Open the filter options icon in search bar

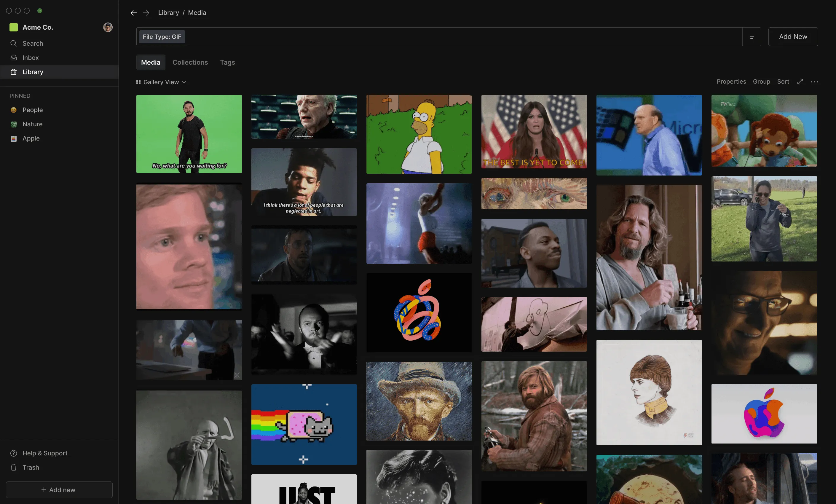click(752, 37)
